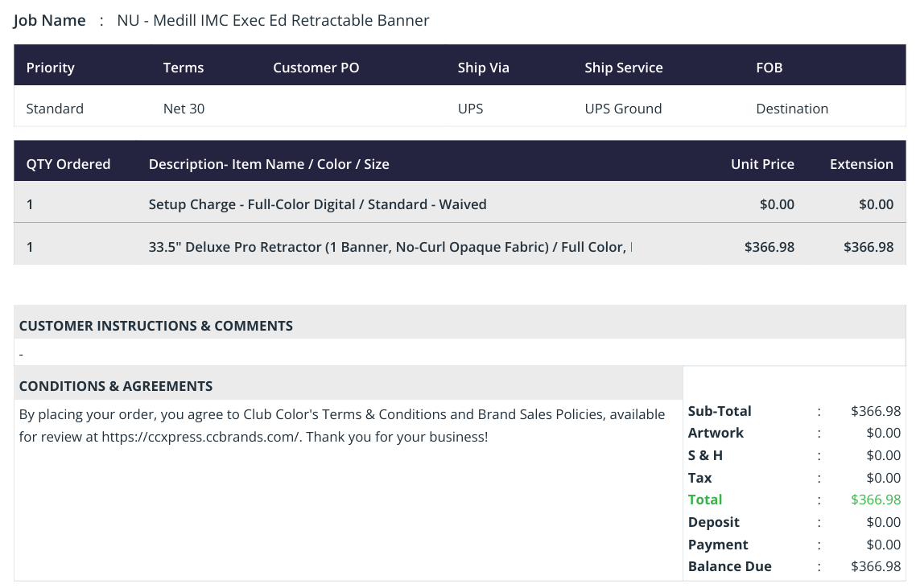Click the Priority column header
Image resolution: width=916 pixels, height=588 pixels.
pos(50,68)
